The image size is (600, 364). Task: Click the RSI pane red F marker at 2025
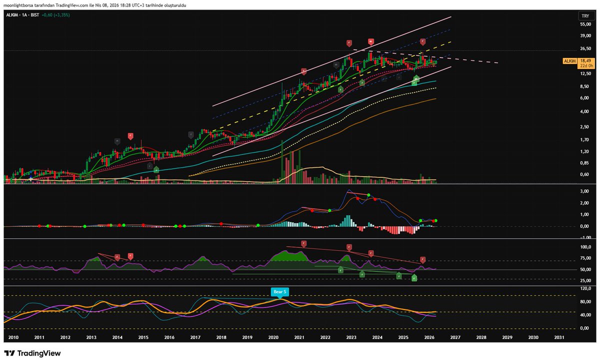click(422, 260)
